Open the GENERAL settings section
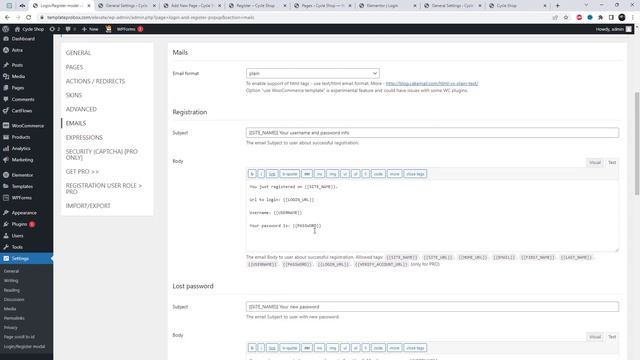Screen dimensions: 640x360 (78, 53)
